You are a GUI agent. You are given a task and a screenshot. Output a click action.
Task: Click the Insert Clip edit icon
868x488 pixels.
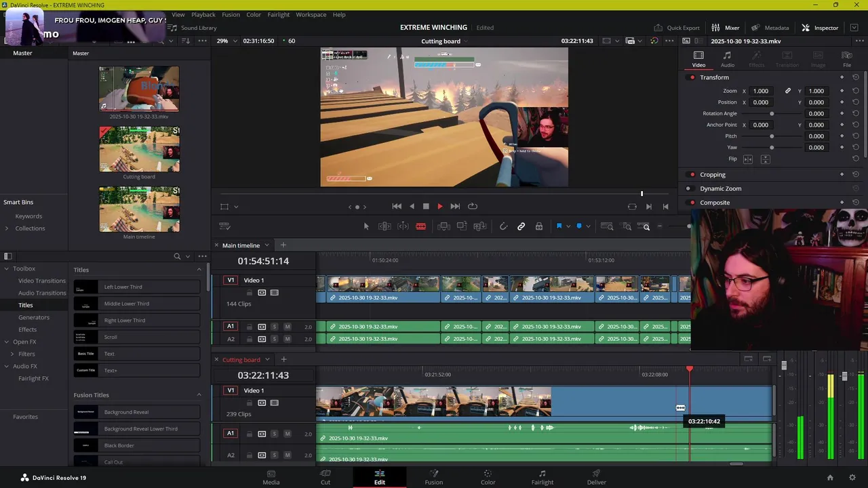(x=443, y=226)
